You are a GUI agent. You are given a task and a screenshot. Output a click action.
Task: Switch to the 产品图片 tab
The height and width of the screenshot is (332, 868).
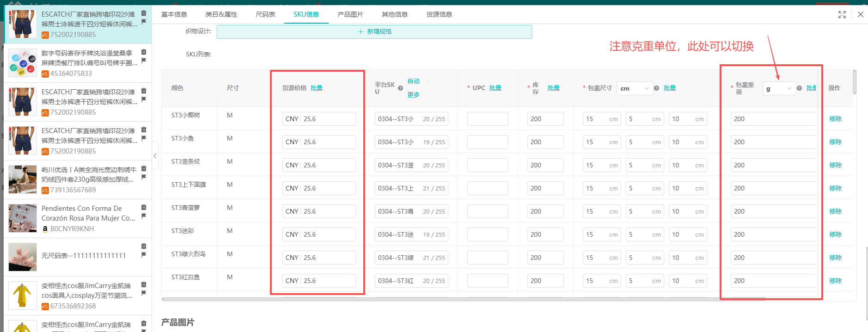click(350, 14)
